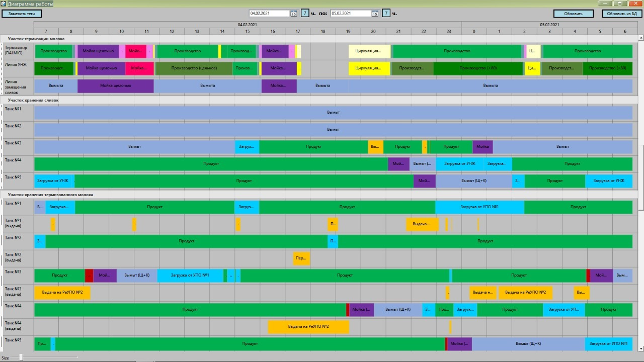Click the Обновить button

pyautogui.click(x=573, y=14)
